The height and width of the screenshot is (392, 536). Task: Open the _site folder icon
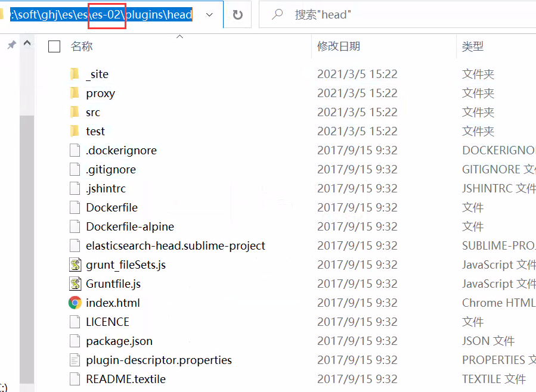[x=75, y=74]
